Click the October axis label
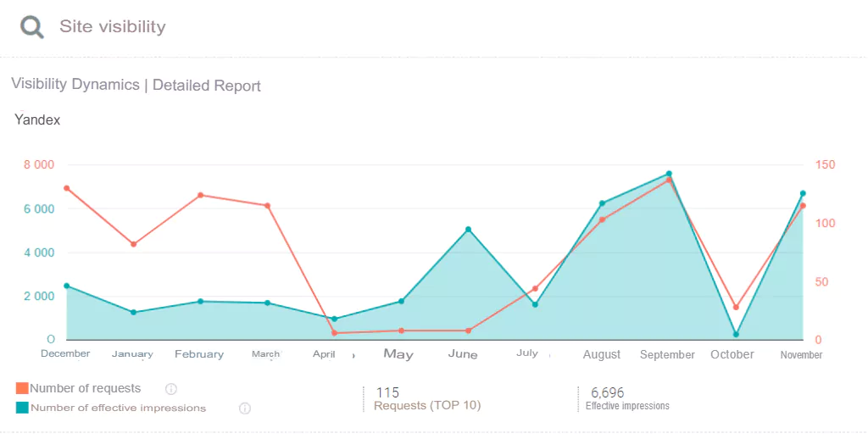Viewport: 868px width, 439px height. [732, 354]
